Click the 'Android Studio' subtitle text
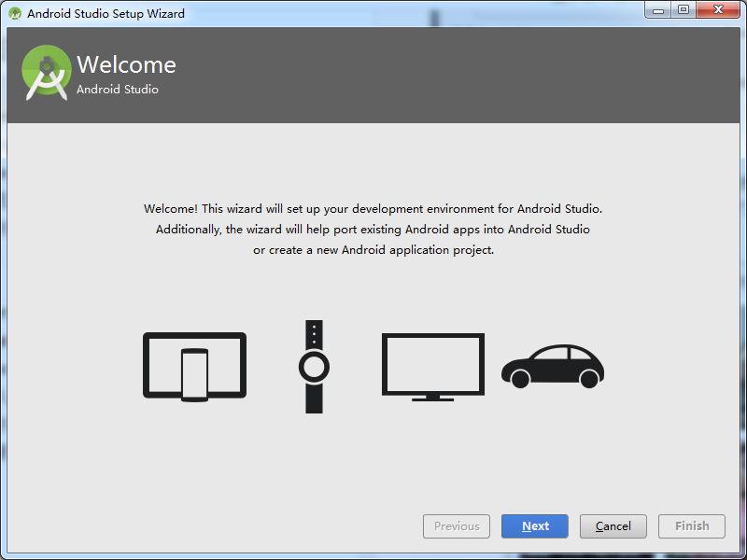This screenshot has height=560, width=747. 118,90
